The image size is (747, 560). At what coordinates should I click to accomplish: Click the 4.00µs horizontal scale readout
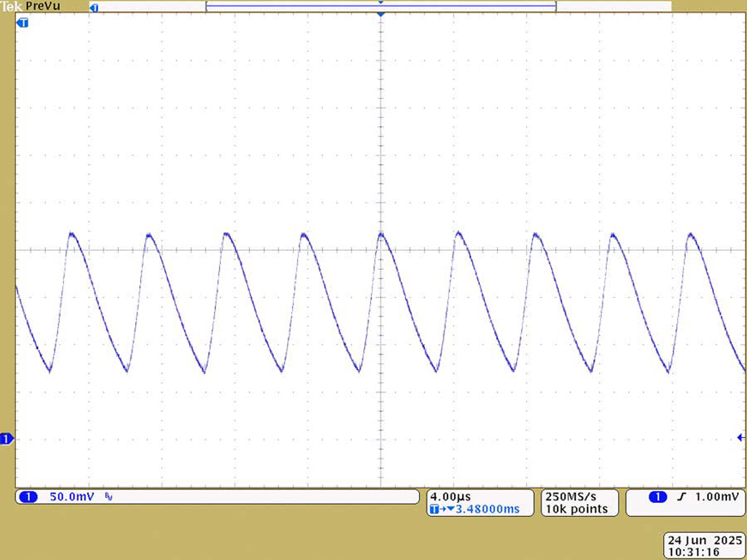(x=451, y=497)
